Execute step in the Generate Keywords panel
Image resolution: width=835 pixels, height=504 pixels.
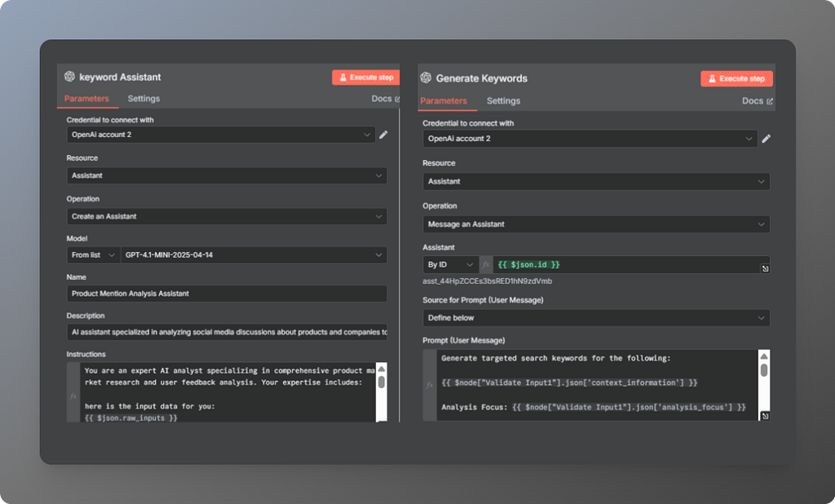(x=737, y=78)
